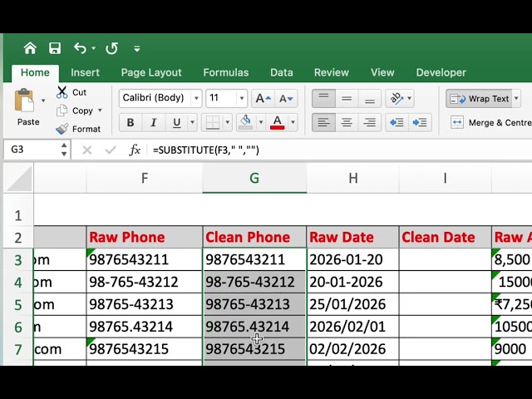Click the Name Box showing G3
The image size is (532, 399).
pyautogui.click(x=32, y=150)
